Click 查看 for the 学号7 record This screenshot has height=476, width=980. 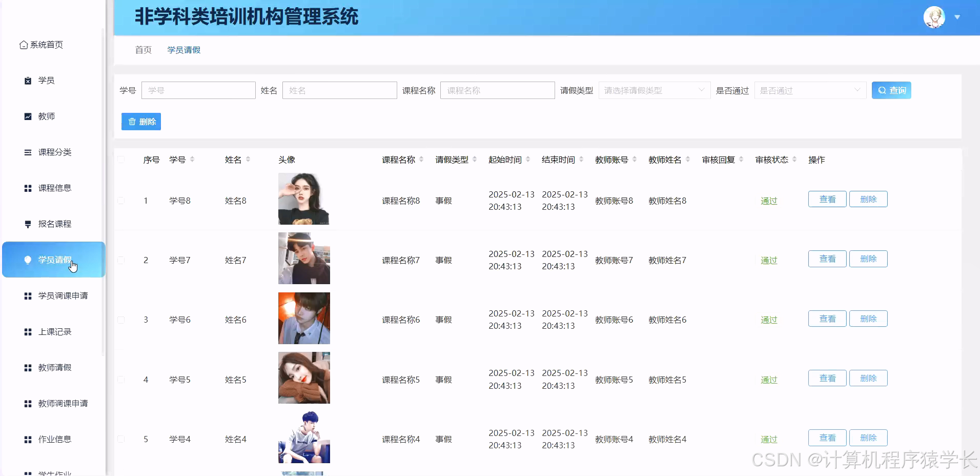pos(826,259)
